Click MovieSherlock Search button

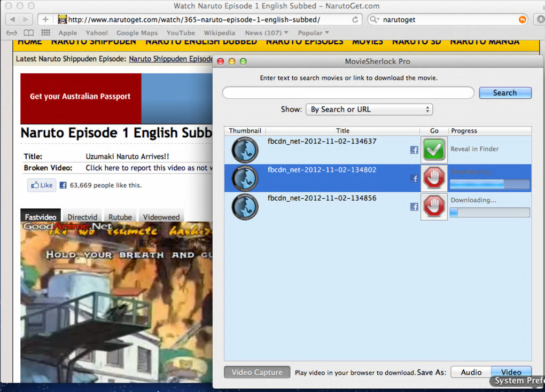click(505, 93)
